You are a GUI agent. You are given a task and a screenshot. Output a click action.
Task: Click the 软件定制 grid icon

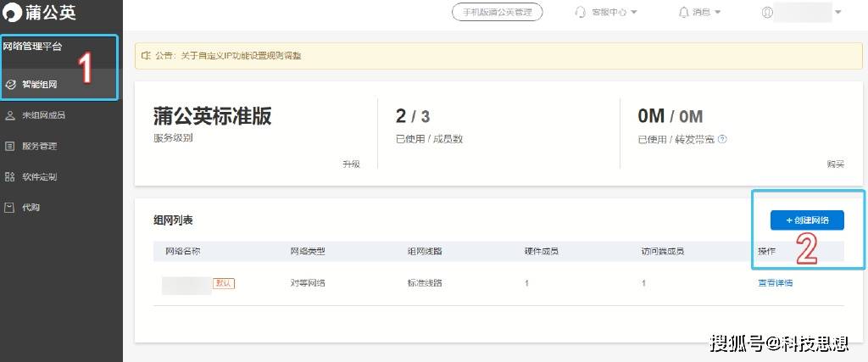(x=9, y=176)
